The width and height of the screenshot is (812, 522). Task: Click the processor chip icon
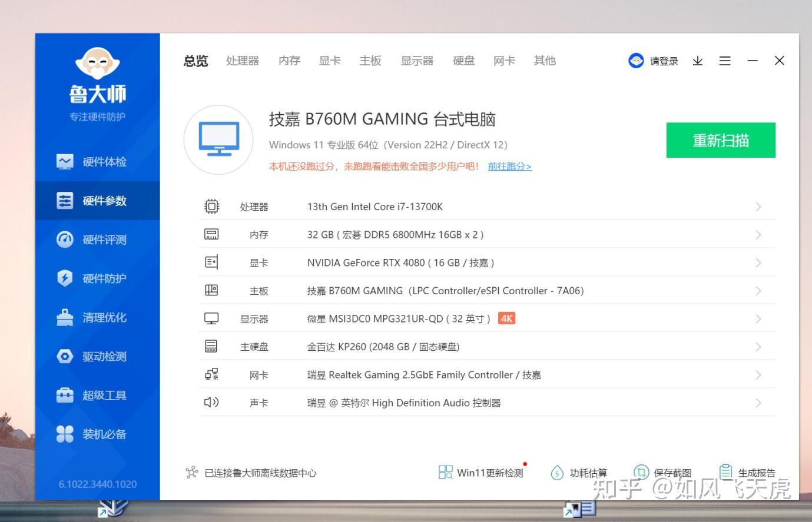(211, 206)
